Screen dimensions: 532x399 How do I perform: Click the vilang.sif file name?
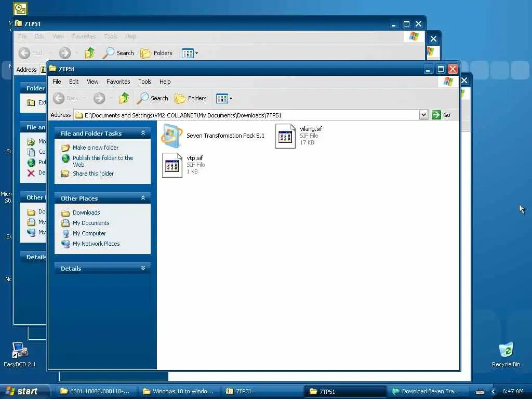click(311, 129)
